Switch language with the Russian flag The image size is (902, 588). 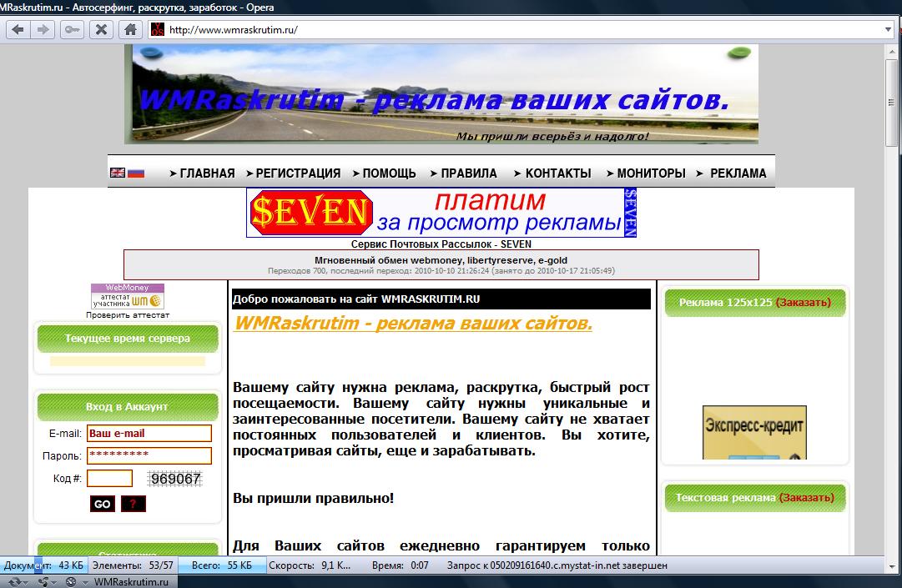click(136, 173)
